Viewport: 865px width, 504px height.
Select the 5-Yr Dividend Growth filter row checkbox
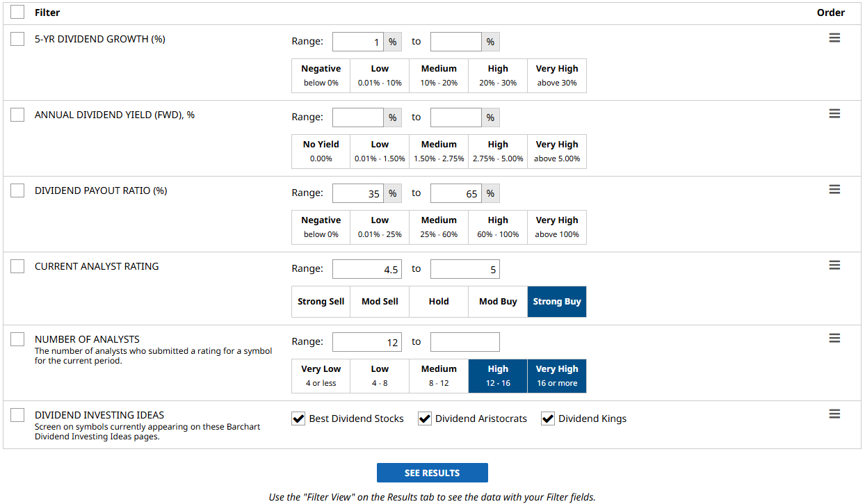[x=17, y=40]
